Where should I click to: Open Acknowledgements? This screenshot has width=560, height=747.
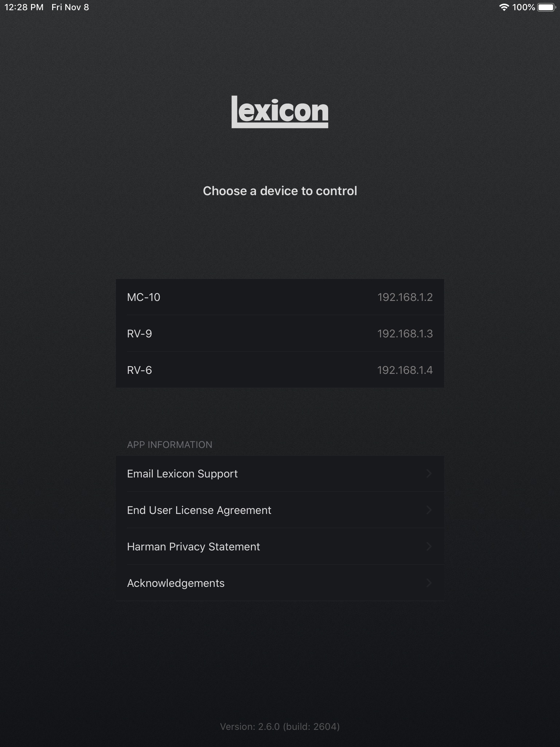pos(176,583)
